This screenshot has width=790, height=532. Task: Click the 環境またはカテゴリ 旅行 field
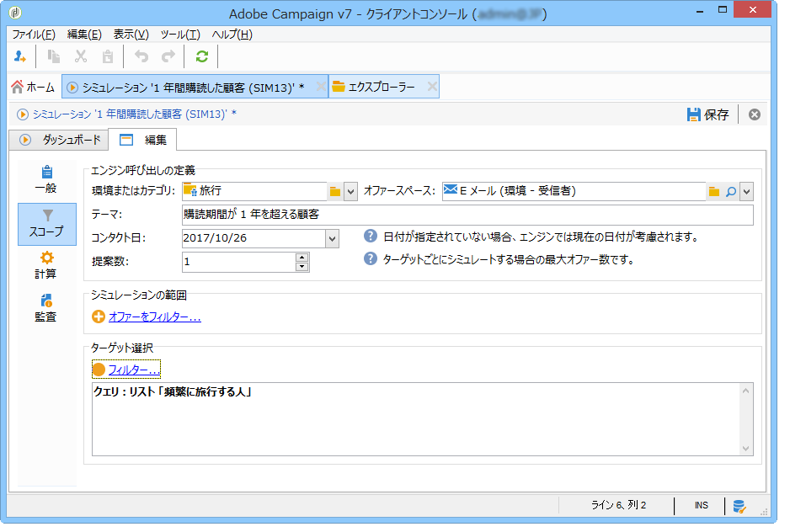[x=254, y=191]
